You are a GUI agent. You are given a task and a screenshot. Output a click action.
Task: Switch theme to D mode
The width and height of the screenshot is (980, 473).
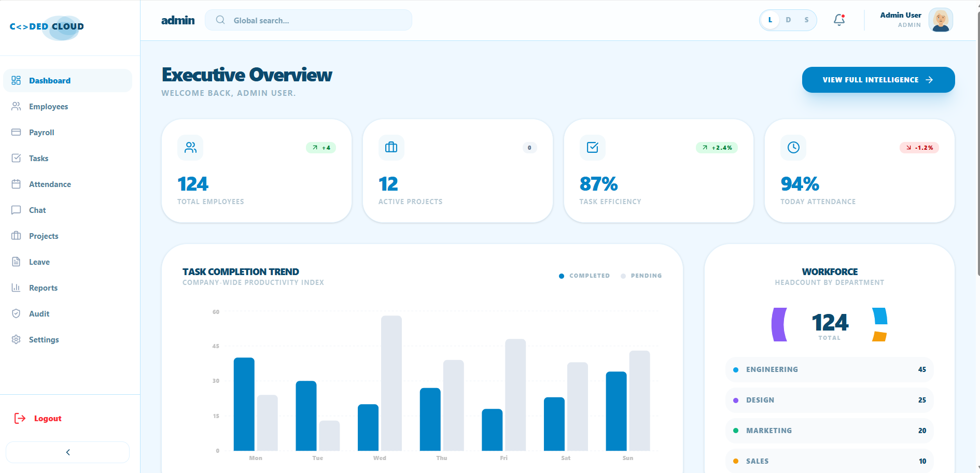click(x=788, y=20)
